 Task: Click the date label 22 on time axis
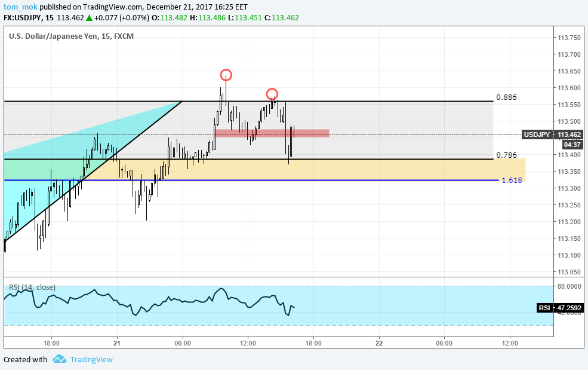379,343
